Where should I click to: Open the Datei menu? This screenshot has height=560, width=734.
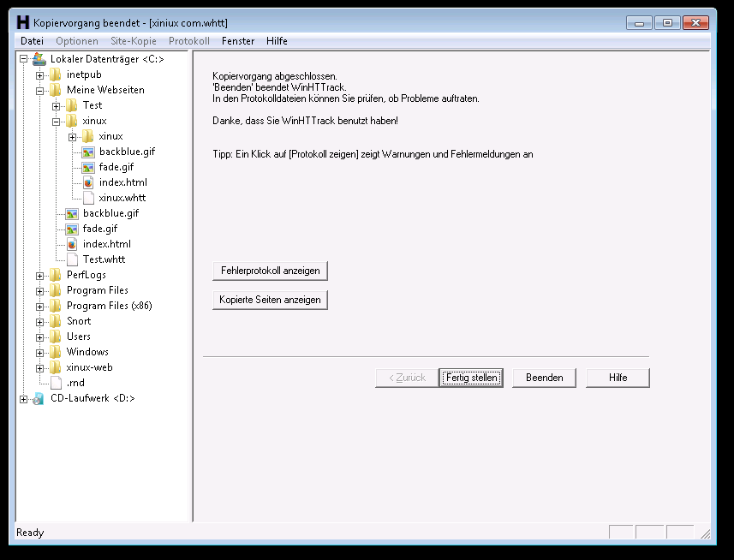pos(32,41)
